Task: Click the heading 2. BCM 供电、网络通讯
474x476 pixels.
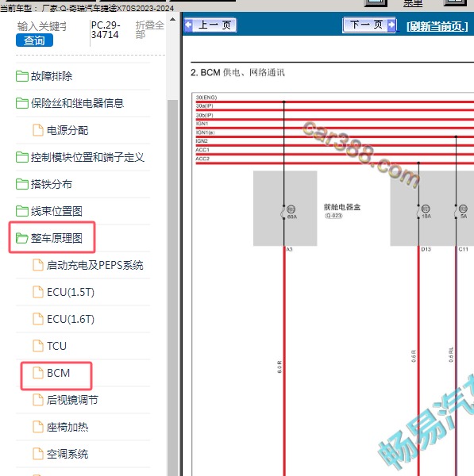Action: [x=237, y=72]
